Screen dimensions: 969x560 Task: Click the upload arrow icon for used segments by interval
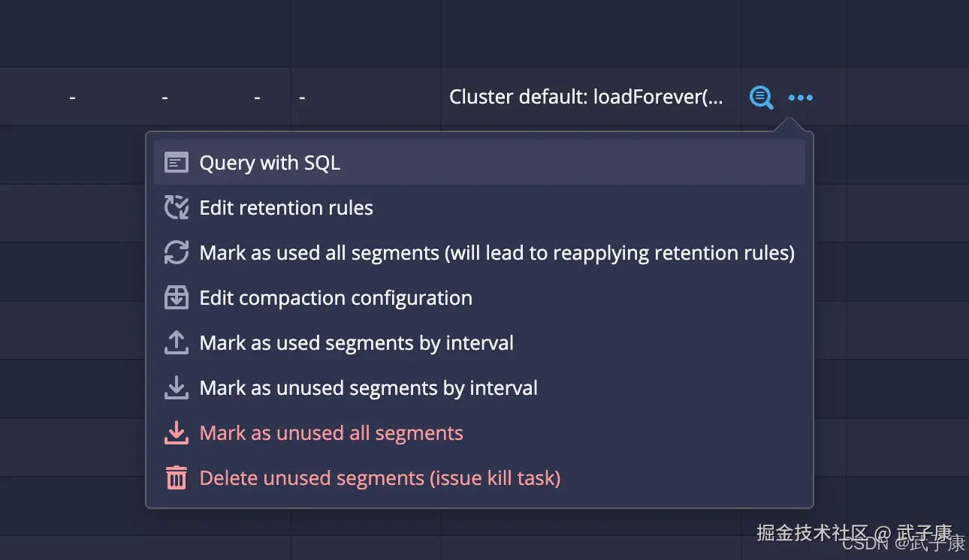(x=176, y=342)
